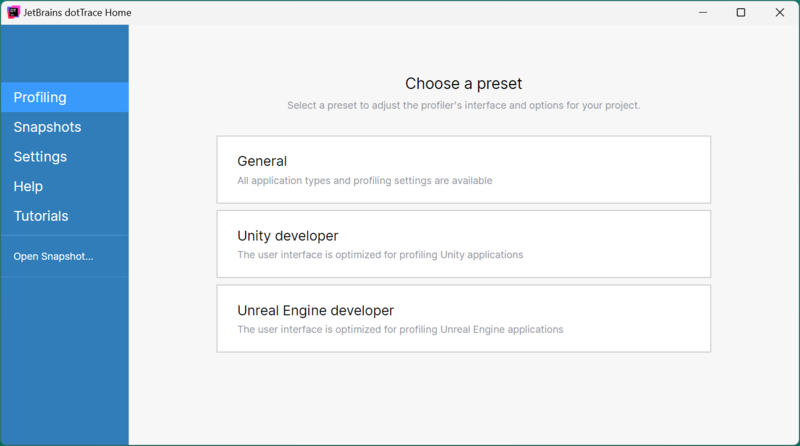Click 'optimized for profiling Unity applications' description
Screen dimensions: 800x446
tap(429, 255)
